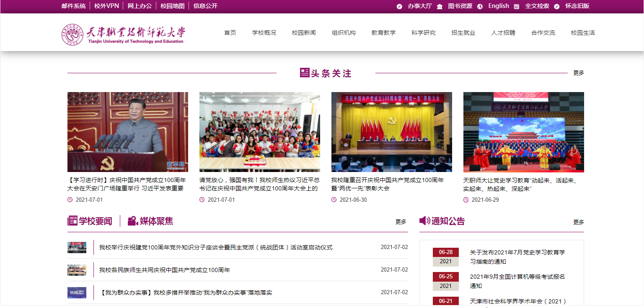Click the globe icon beside English
Image resolution: width=644 pixels, height=308 pixels.
(480, 6)
